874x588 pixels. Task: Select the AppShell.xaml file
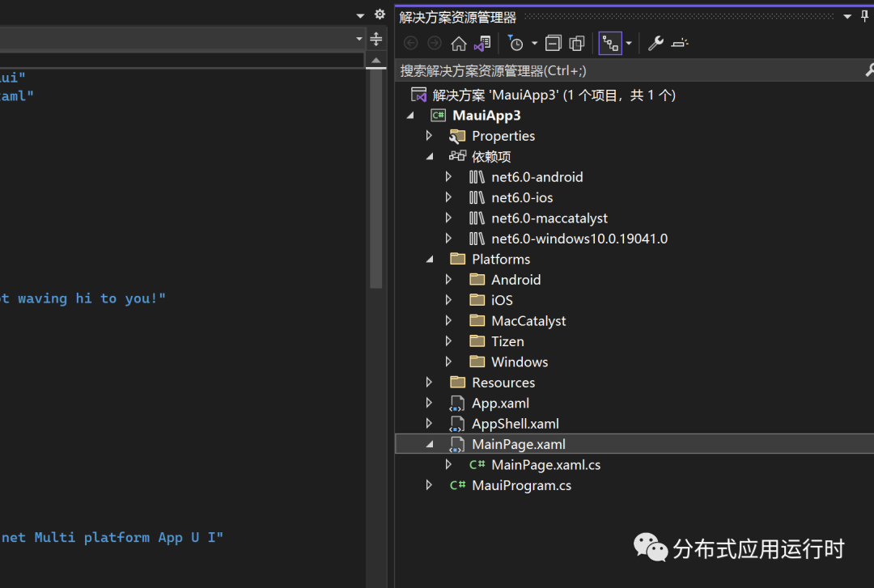515,424
